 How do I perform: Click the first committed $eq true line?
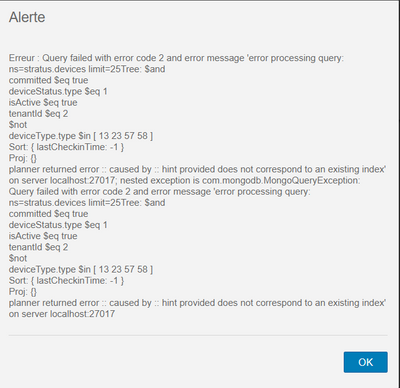tap(48, 80)
